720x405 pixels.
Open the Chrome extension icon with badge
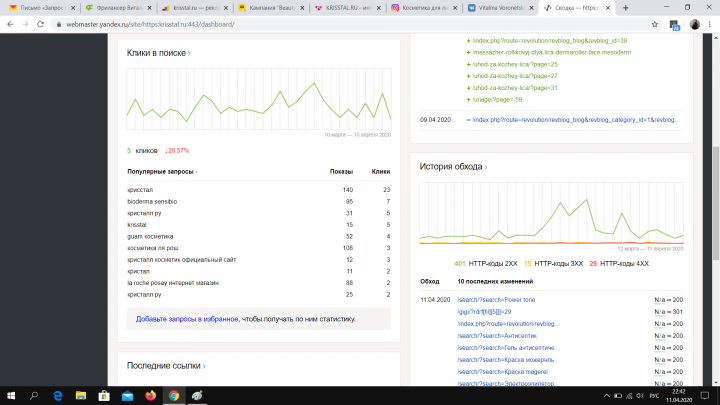(x=674, y=25)
